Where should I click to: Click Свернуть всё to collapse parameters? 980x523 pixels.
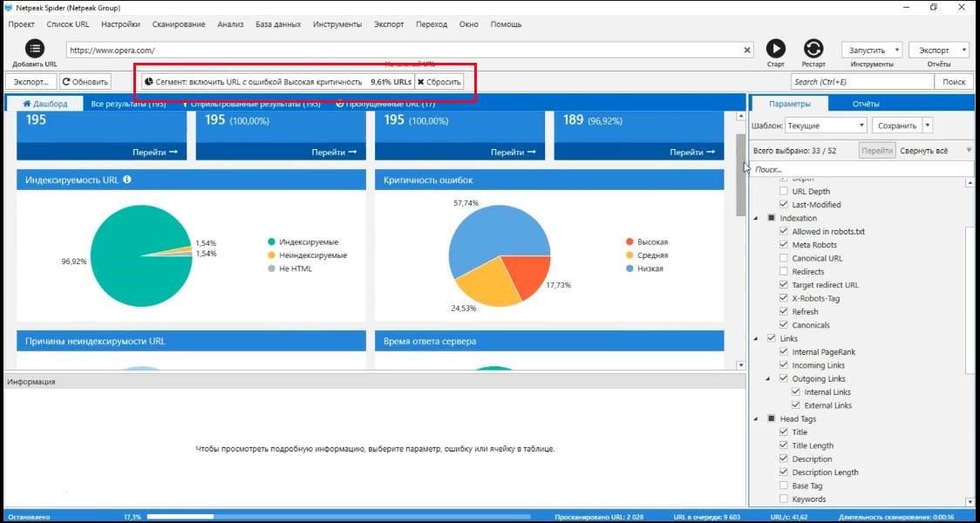923,151
